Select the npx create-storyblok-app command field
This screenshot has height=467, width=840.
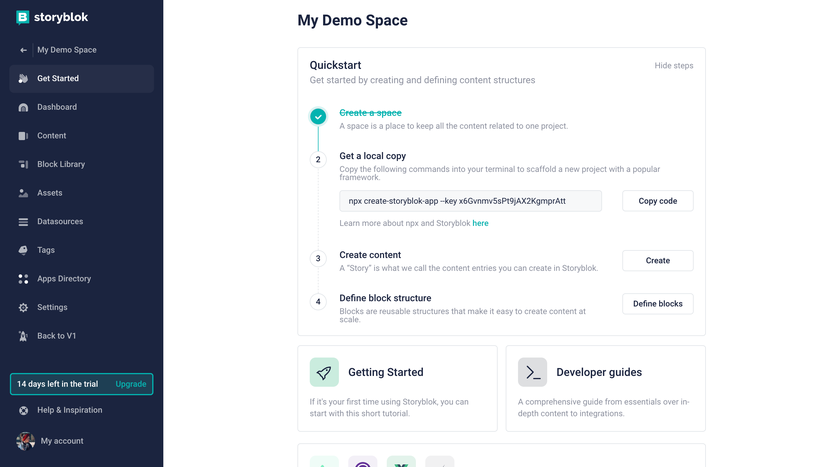(x=470, y=201)
